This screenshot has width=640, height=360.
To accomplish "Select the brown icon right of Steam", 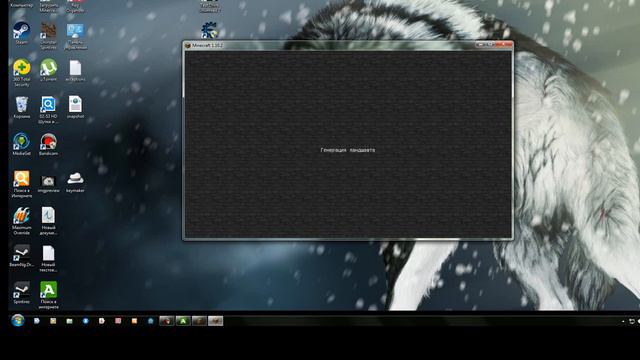I will pos(48,36).
